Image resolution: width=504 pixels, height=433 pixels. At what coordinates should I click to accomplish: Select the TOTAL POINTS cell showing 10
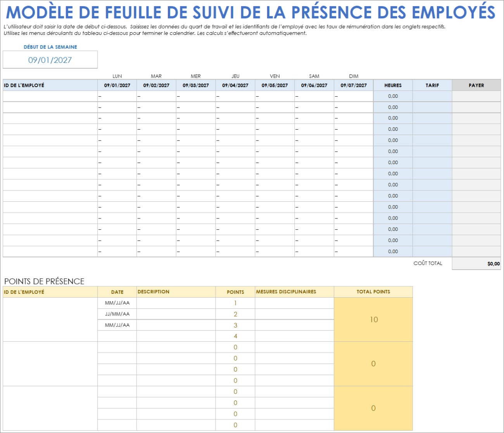pyautogui.click(x=373, y=320)
